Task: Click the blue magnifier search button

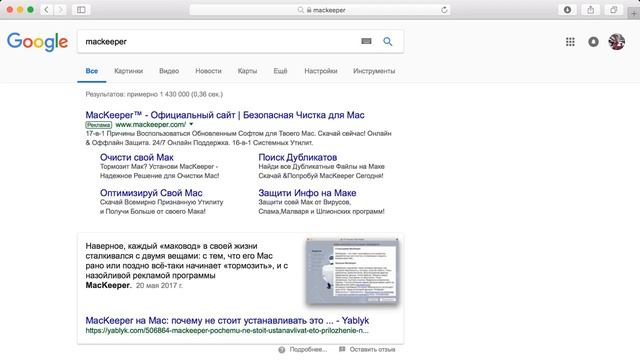Action: pyautogui.click(x=388, y=41)
